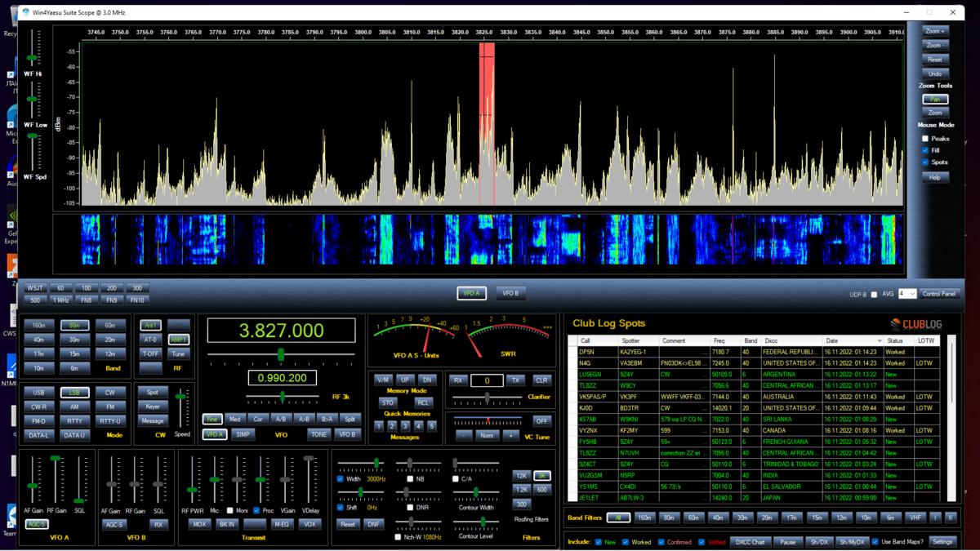Viewport: 980px width, 551px height.
Task: Toggle the AMP1 RF button
Action: [x=178, y=340]
